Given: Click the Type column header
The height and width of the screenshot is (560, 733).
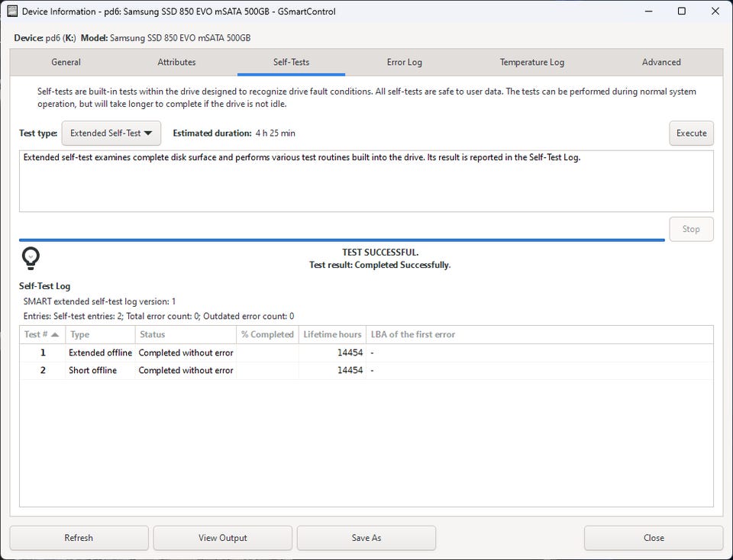Looking at the screenshot, I should tap(101, 334).
